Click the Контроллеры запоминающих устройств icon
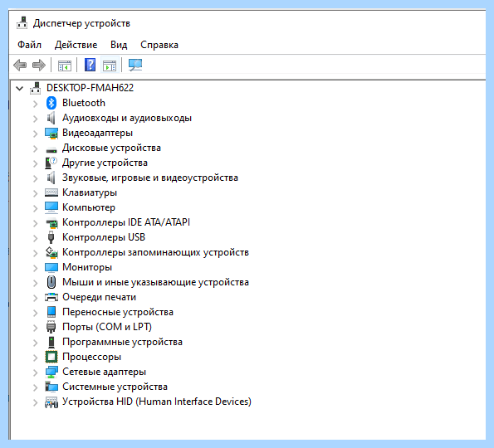This screenshot has height=448, width=494. pos(51,252)
